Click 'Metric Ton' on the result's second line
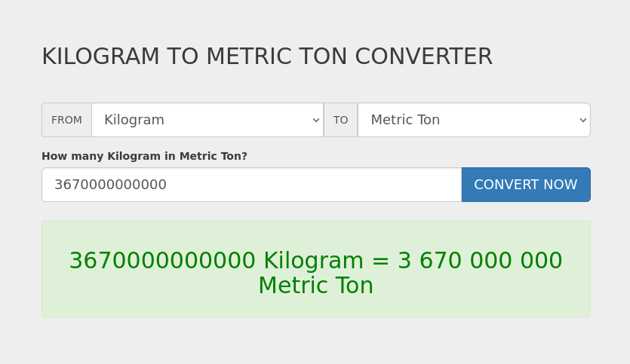Image resolution: width=630 pixels, height=364 pixels. pyautogui.click(x=315, y=286)
